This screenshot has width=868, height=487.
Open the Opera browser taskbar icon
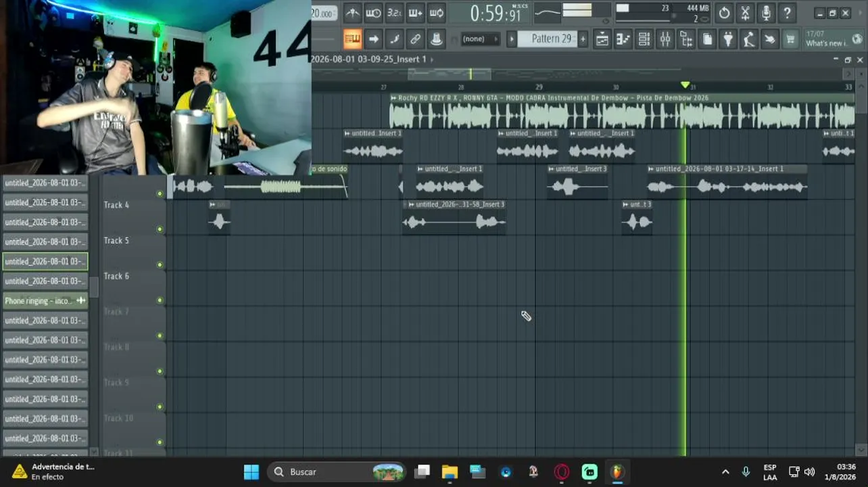click(x=562, y=472)
